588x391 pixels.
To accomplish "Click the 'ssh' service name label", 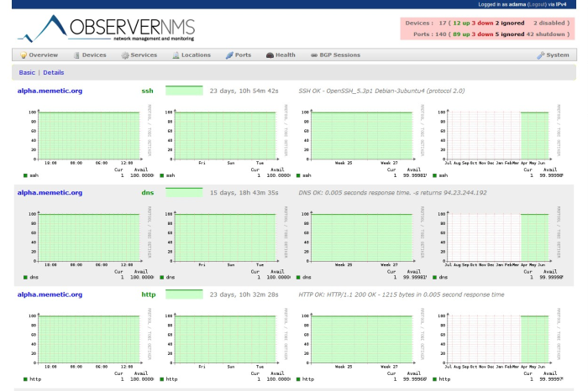I will pos(147,91).
